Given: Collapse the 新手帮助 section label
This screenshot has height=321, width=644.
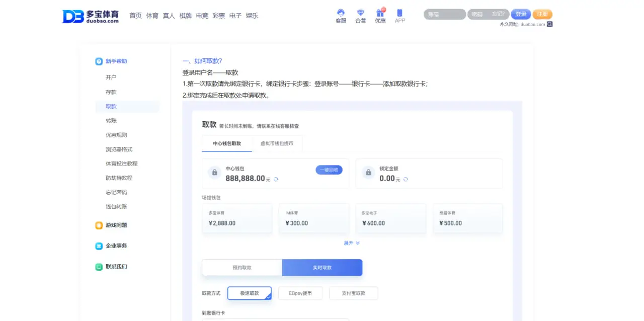Looking at the screenshot, I should (116, 61).
